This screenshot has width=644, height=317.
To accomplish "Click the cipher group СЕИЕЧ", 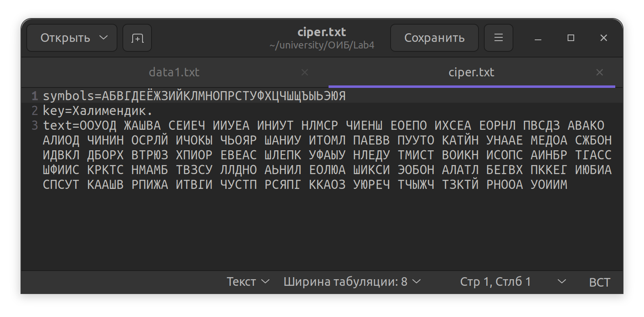I will click(187, 126).
